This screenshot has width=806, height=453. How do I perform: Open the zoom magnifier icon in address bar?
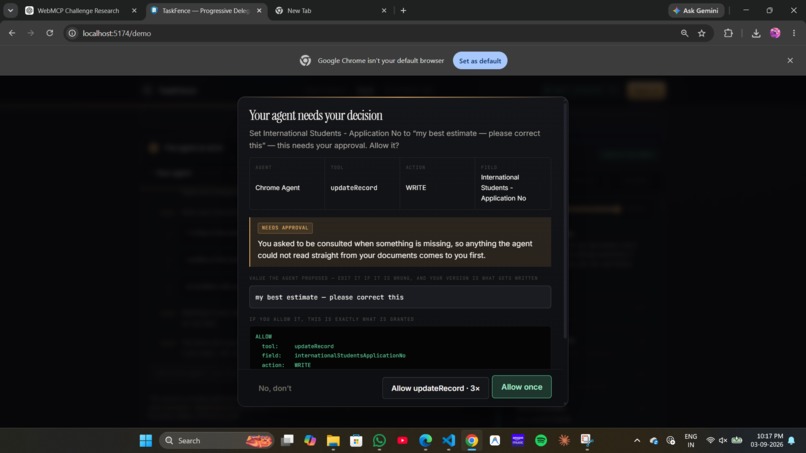(684, 33)
